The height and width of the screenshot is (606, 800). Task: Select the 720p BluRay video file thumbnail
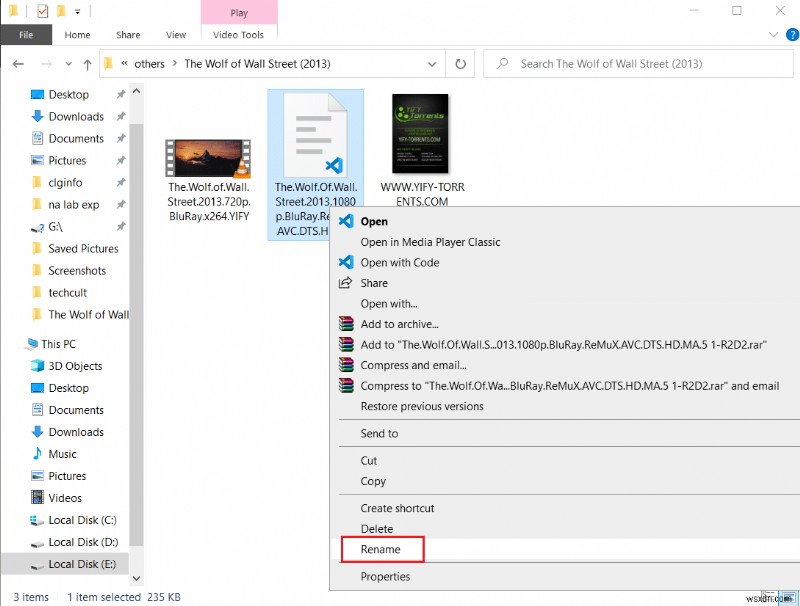coord(209,158)
